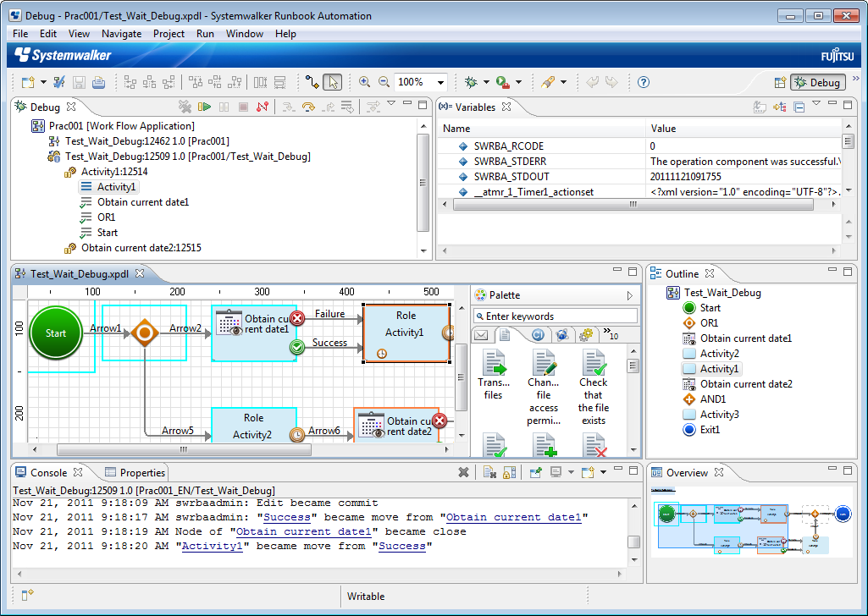Click the Overview diagram thumbnail
Viewport: 868px width, 616px height.
[x=751, y=523]
